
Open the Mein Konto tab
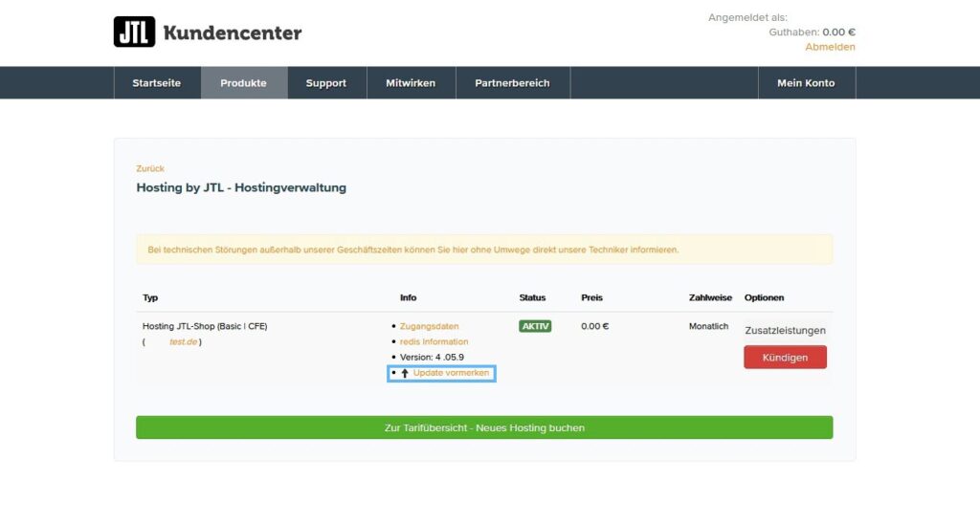coord(806,83)
